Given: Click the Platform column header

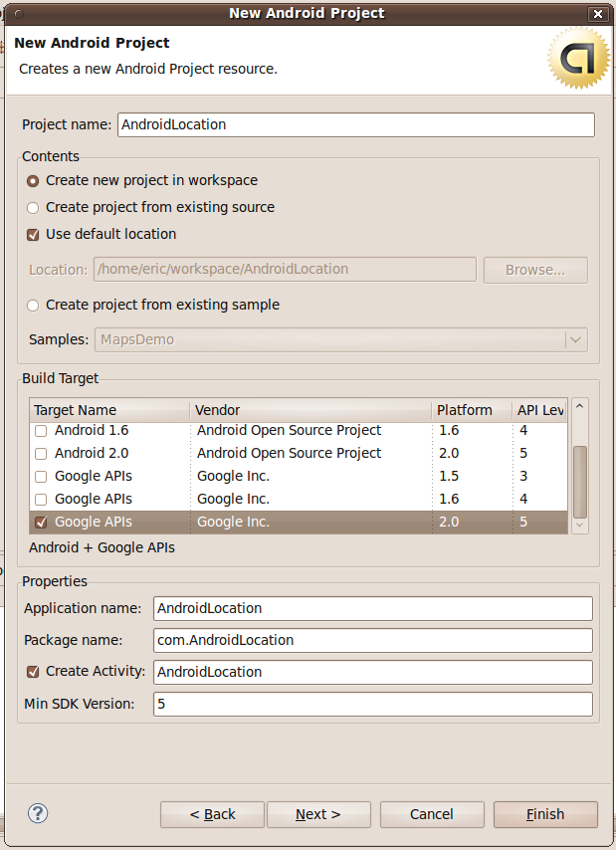Looking at the screenshot, I should pyautogui.click(x=472, y=410).
